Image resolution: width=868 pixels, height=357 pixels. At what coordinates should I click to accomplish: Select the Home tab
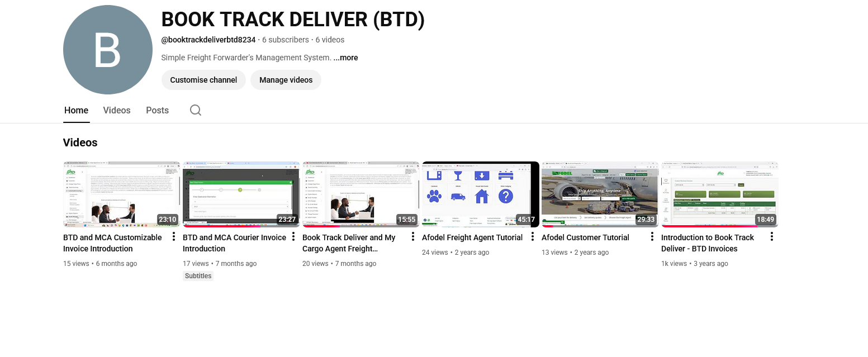click(76, 110)
